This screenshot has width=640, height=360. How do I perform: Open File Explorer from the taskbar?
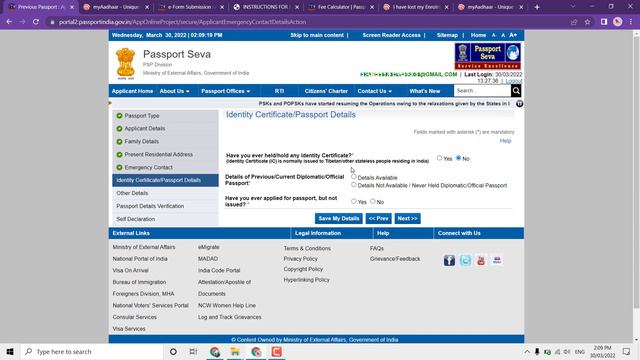point(235,351)
